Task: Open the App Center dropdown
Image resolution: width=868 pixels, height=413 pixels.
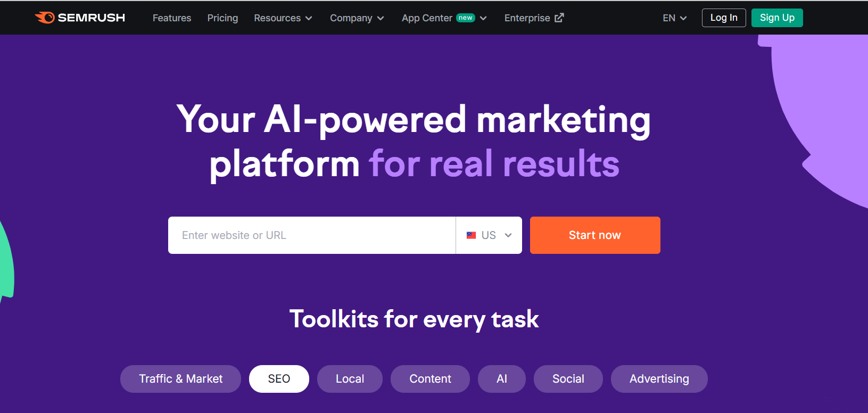Action: coord(444,18)
